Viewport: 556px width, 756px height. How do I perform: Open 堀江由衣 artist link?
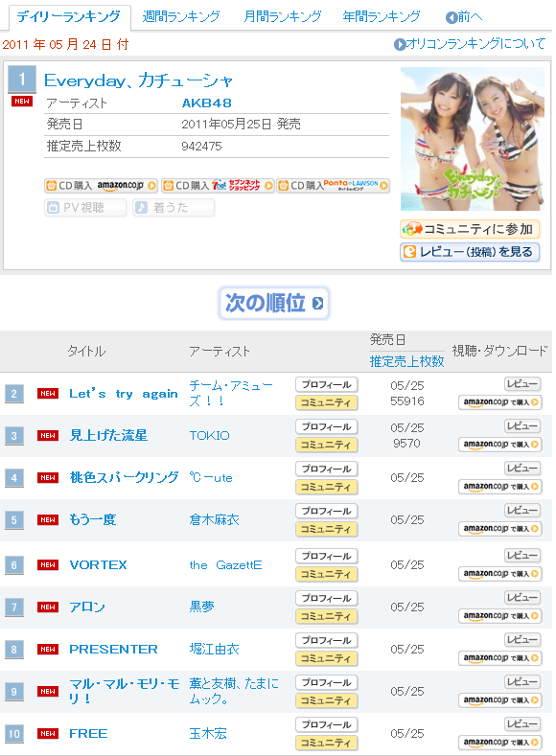point(214,649)
